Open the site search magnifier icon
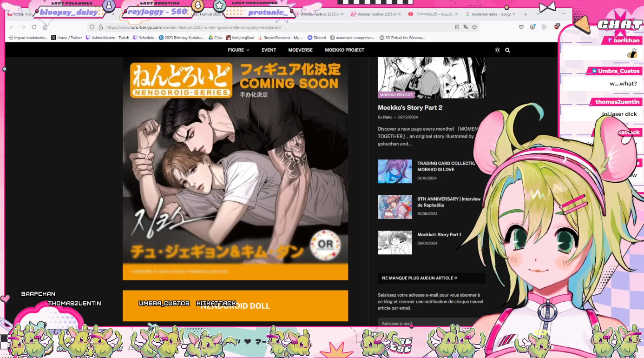Screen dimensions: 644x358 pyautogui.click(x=507, y=50)
